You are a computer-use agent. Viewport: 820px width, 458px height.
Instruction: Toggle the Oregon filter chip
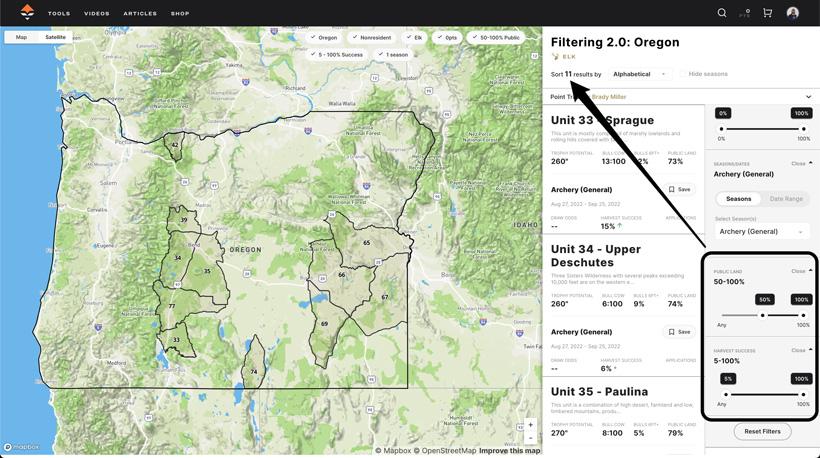[324, 38]
